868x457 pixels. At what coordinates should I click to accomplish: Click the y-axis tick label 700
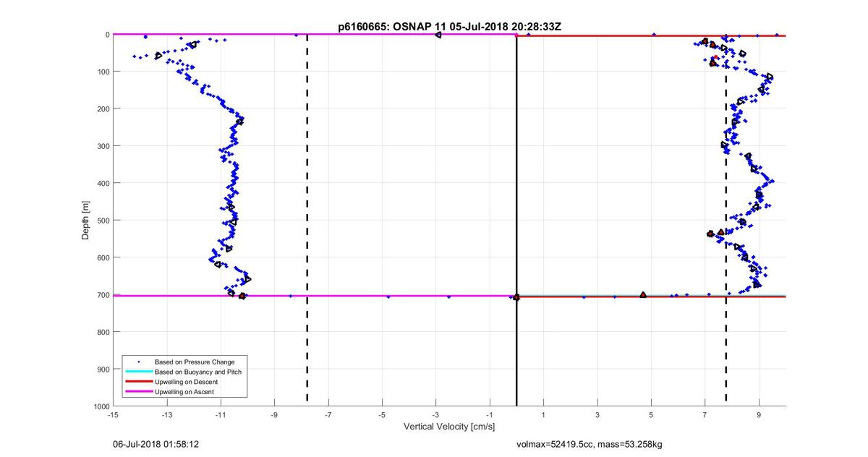pos(103,295)
